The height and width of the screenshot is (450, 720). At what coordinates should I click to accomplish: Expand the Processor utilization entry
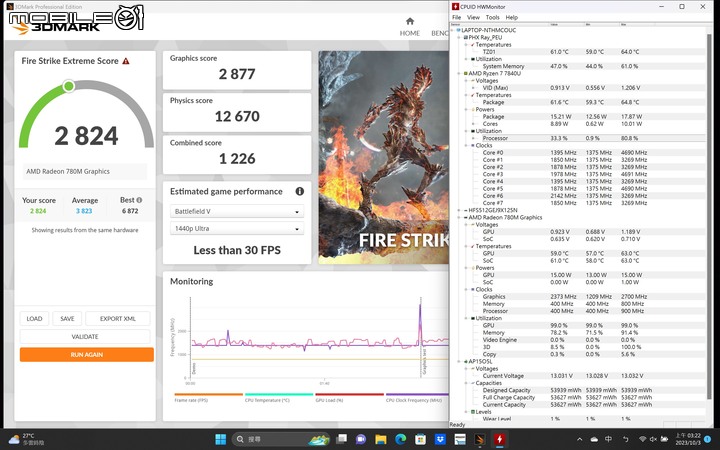(x=473, y=138)
